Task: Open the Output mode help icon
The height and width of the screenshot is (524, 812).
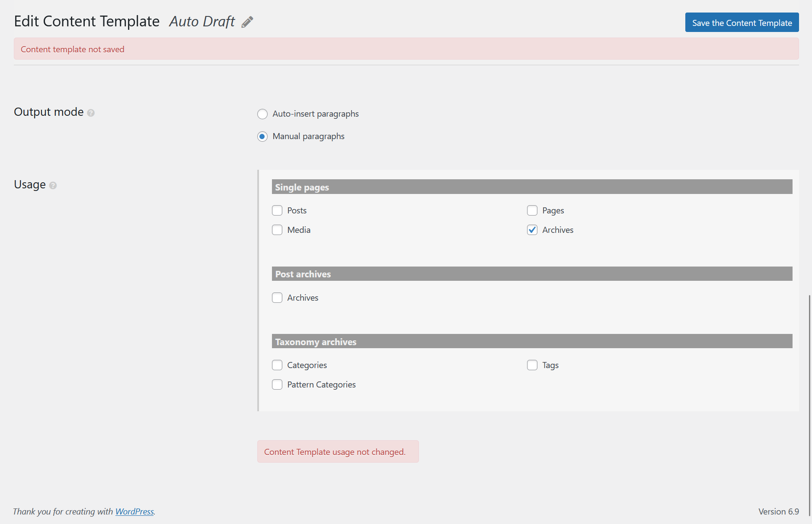Action: 91,113
